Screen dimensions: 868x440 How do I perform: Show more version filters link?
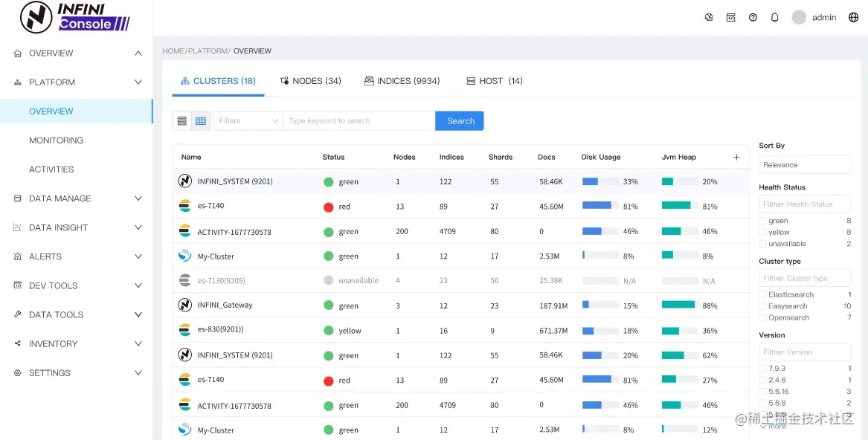click(x=774, y=426)
